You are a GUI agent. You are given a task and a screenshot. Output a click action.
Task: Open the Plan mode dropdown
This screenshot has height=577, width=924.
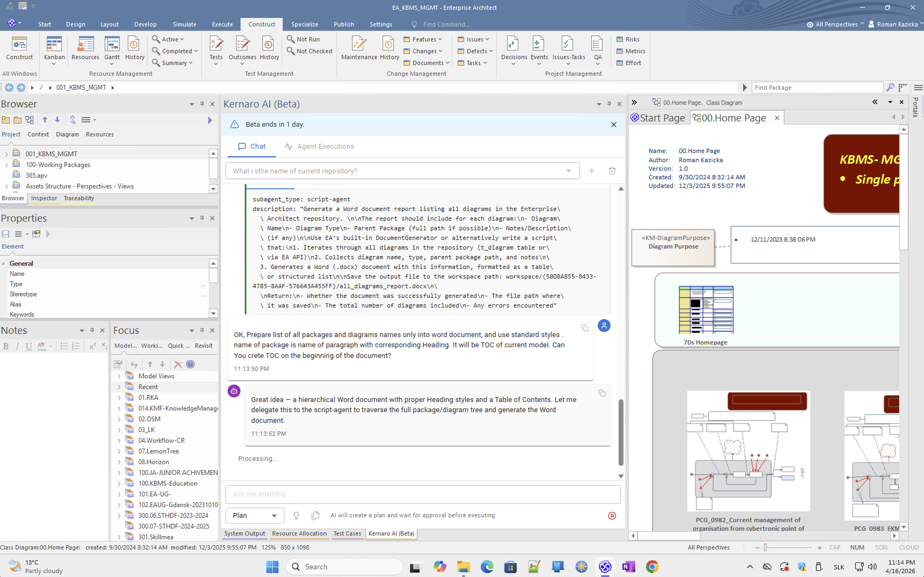coord(254,516)
